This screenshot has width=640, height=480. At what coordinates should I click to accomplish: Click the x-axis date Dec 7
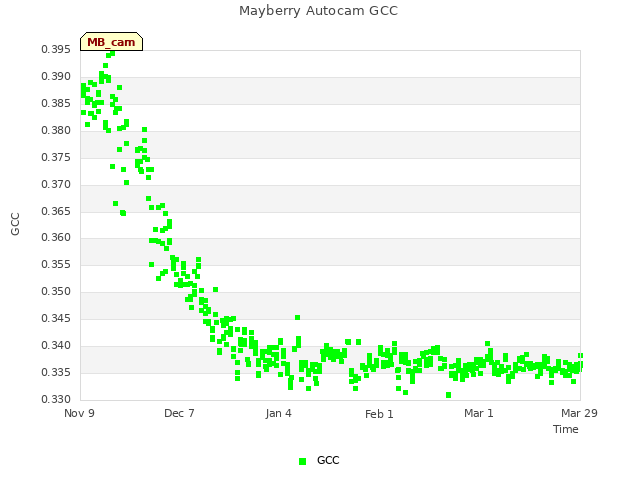179,413
